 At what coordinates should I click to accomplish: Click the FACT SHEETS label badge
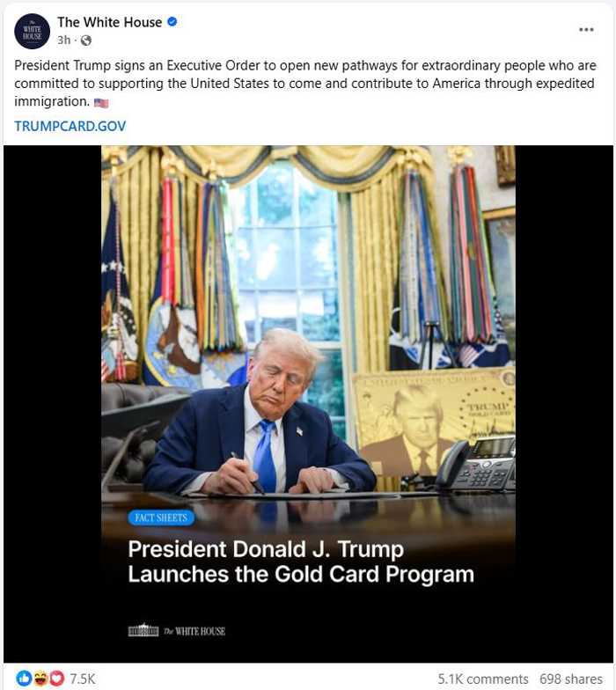click(x=160, y=517)
